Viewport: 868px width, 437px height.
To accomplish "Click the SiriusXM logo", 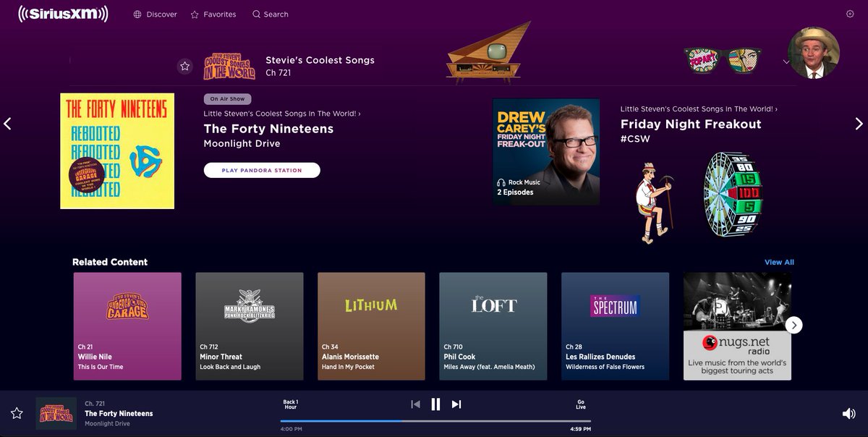I will click(64, 14).
